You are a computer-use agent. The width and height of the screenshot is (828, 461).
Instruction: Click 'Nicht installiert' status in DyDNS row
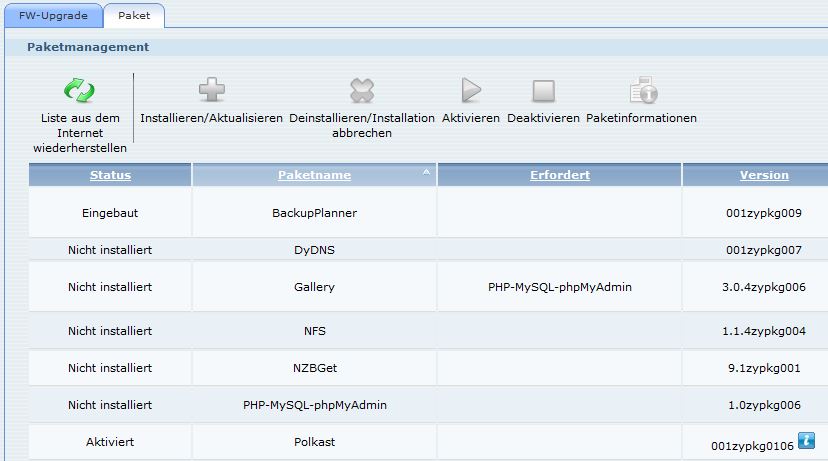coord(110,250)
